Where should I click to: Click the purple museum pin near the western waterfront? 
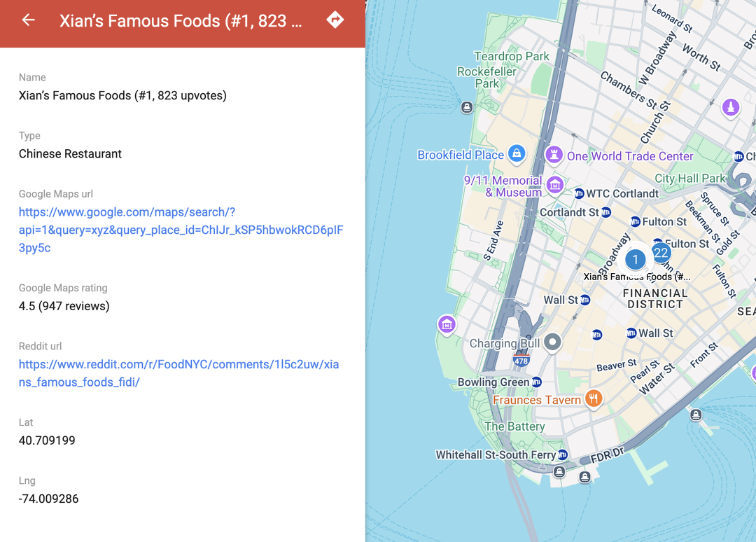coord(447,324)
